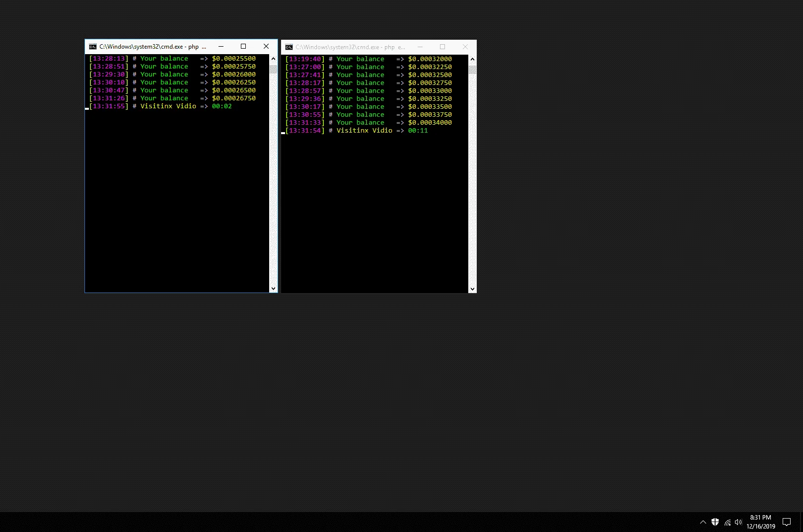Open Windows Security shield tray icon

(x=715, y=522)
